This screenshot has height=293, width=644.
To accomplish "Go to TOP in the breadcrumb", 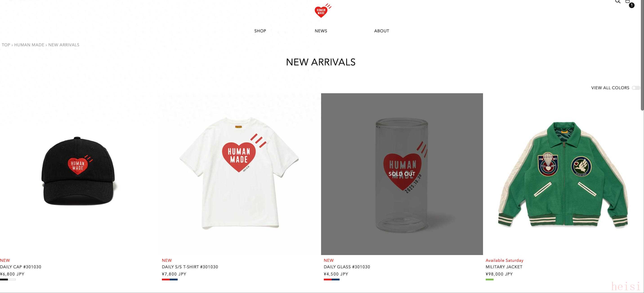I will pyautogui.click(x=6, y=45).
